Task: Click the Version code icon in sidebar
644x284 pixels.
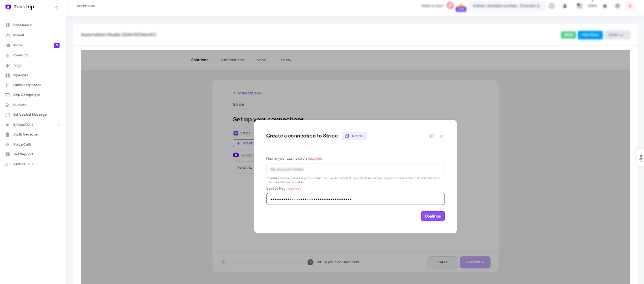Action: coord(6,164)
